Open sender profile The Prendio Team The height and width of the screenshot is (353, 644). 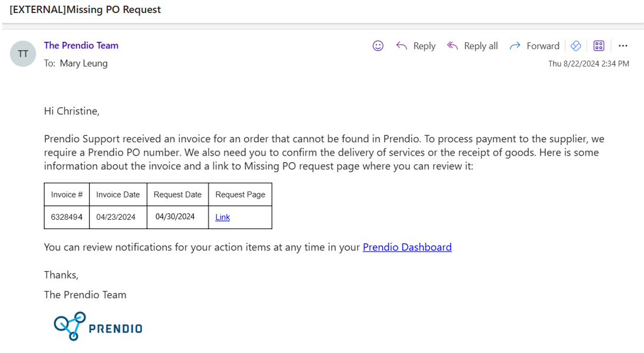pyautogui.click(x=81, y=45)
